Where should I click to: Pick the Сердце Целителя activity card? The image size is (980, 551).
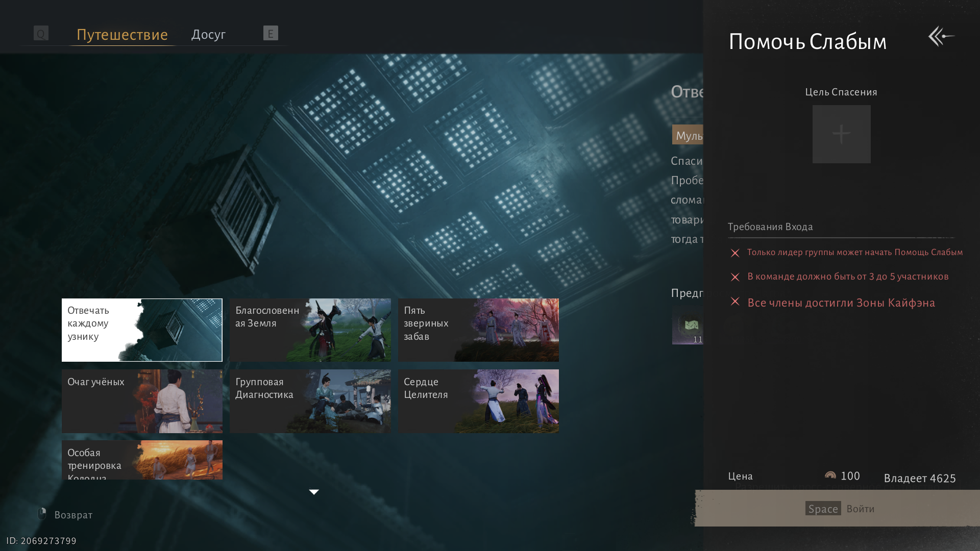[478, 401]
